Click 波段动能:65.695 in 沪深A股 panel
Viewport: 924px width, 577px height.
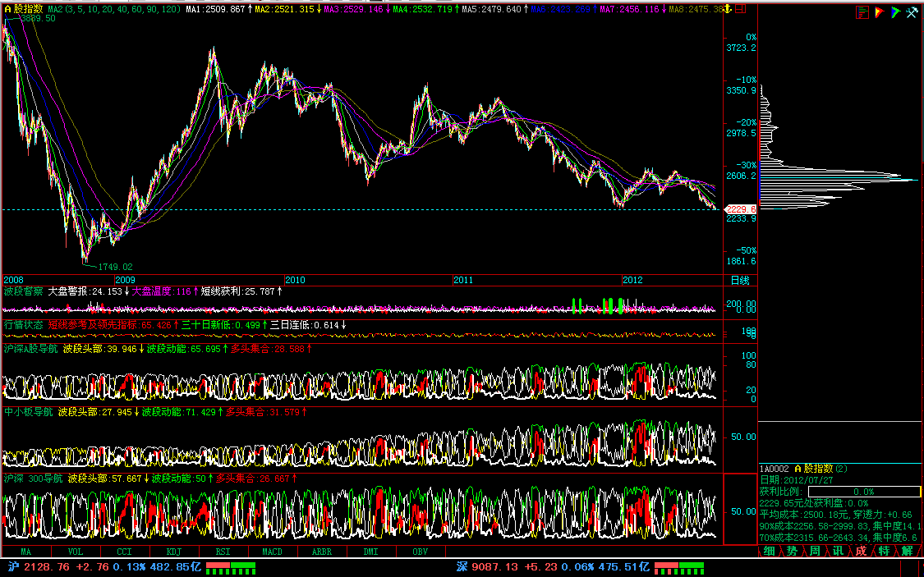[x=184, y=349]
